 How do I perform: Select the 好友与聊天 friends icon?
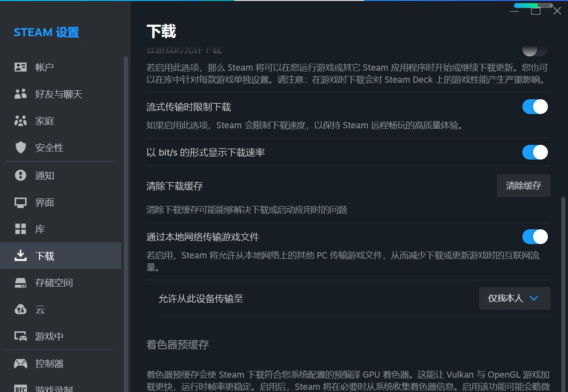(21, 94)
